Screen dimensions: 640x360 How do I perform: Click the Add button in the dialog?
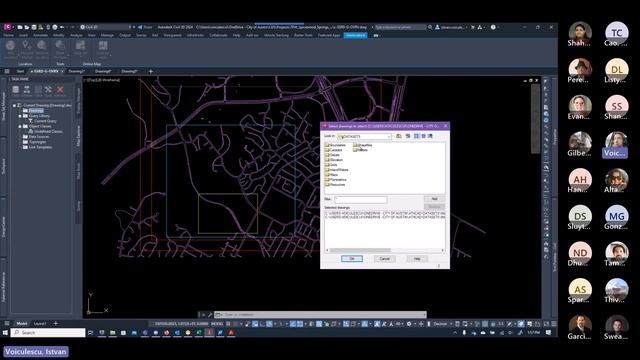pyautogui.click(x=434, y=199)
